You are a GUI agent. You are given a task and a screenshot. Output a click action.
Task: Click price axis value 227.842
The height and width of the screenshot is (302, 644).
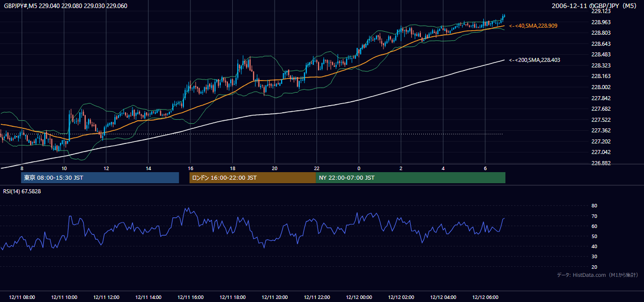pyautogui.click(x=601, y=98)
